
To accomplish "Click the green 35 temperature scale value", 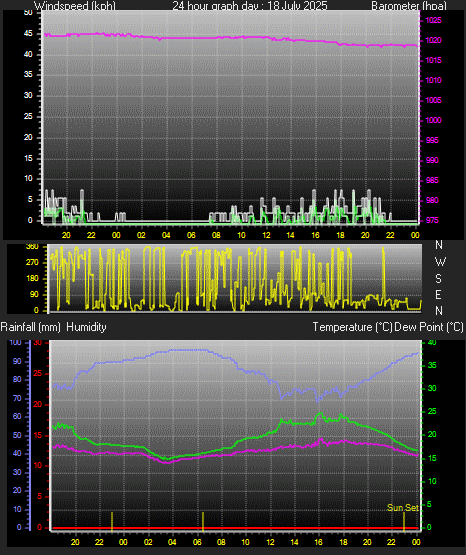I will (432, 365).
